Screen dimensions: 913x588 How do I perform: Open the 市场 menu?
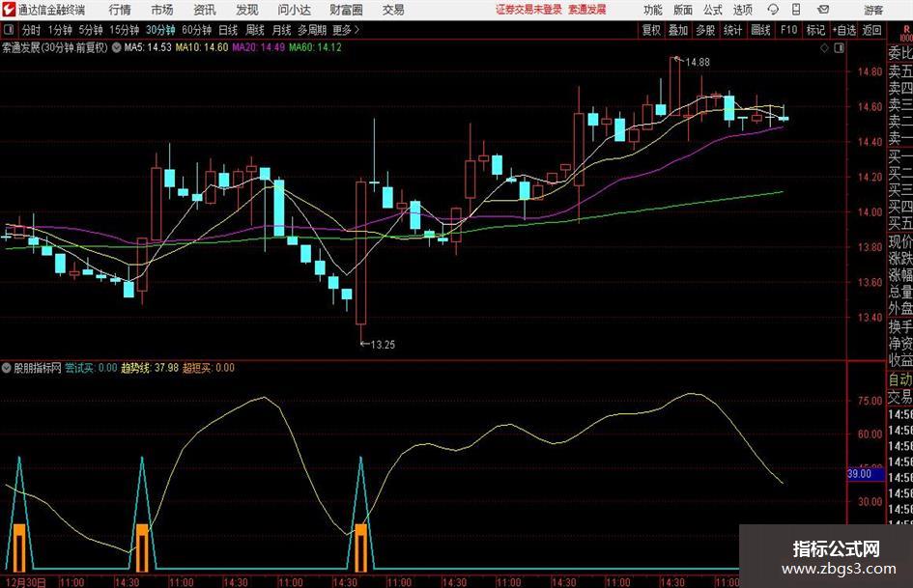(x=162, y=10)
